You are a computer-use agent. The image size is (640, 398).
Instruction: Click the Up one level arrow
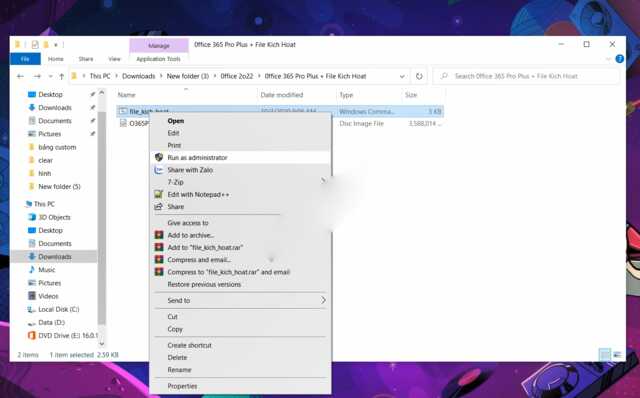(x=62, y=76)
